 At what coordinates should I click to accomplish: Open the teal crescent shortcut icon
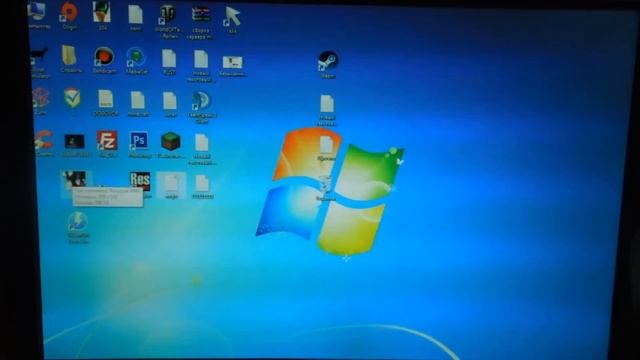tap(201, 101)
